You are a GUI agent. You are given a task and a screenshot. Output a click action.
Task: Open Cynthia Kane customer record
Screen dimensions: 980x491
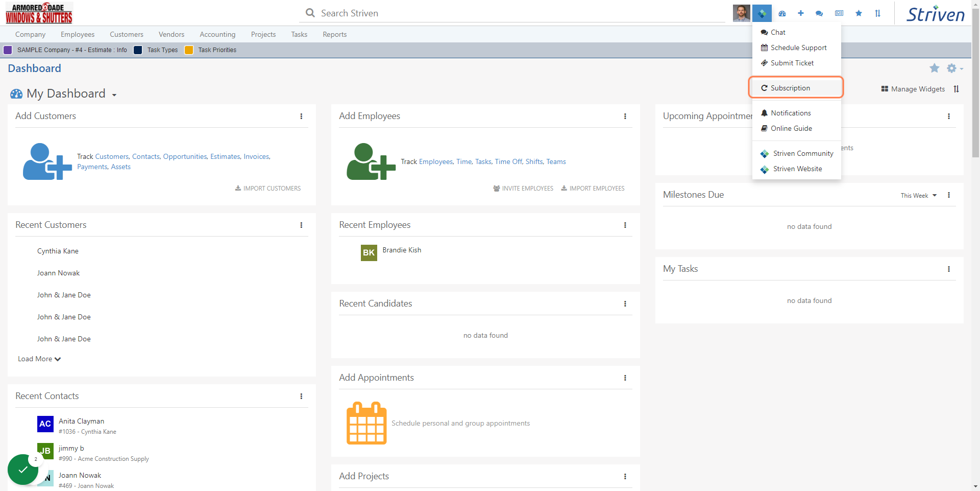pos(58,251)
